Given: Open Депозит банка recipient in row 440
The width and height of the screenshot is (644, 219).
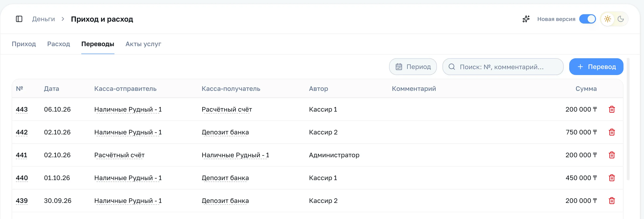Looking at the screenshot, I should pos(225,178).
